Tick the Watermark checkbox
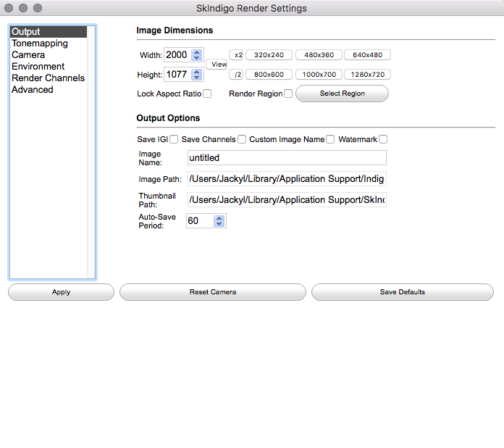 (383, 139)
